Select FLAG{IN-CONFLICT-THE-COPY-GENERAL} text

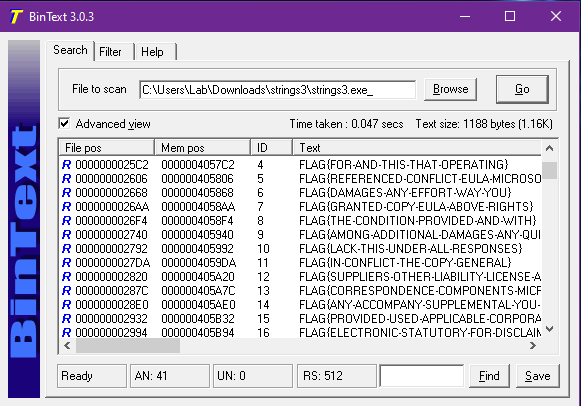click(405, 263)
